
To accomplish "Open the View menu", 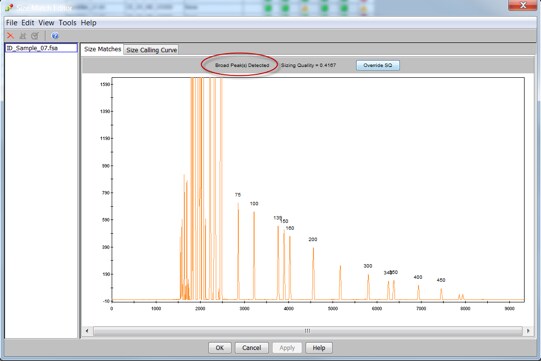I will [46, 23].
